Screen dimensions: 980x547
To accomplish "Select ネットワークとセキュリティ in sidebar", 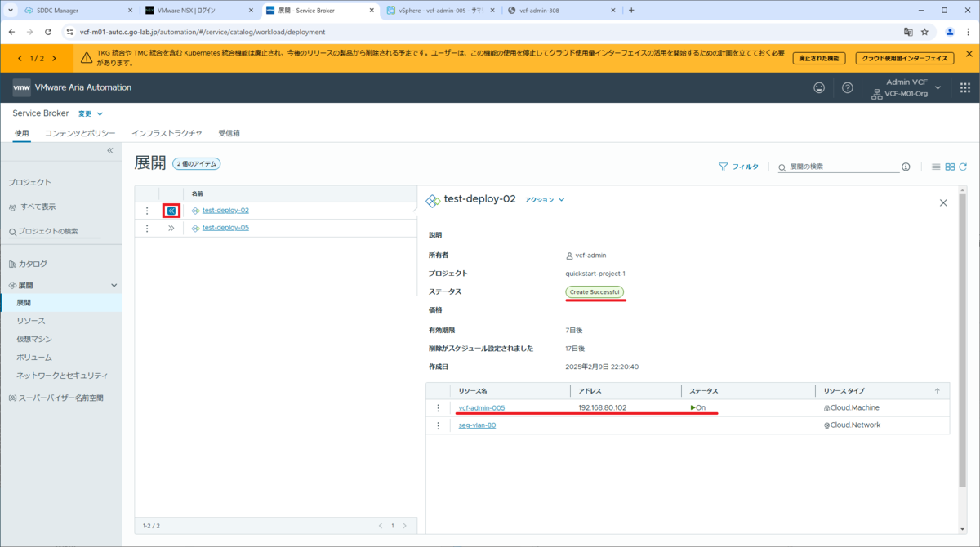I will [61, 376].
